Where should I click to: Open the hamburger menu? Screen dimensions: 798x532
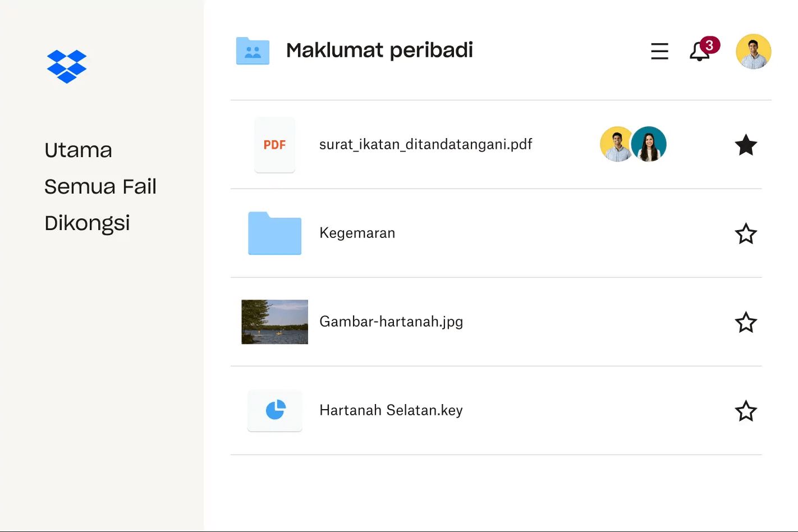[x=659, y=51]
